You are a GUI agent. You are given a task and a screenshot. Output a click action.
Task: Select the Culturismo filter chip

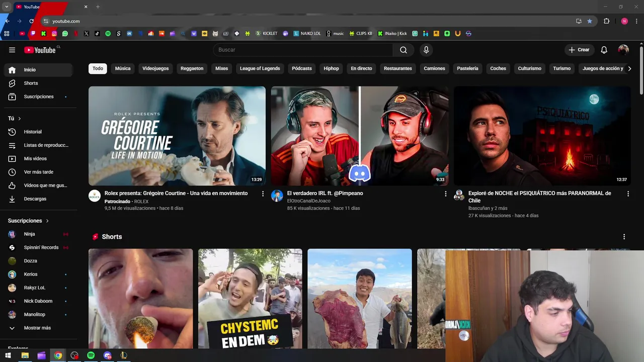pyautogui.click(x=530, y=68)
